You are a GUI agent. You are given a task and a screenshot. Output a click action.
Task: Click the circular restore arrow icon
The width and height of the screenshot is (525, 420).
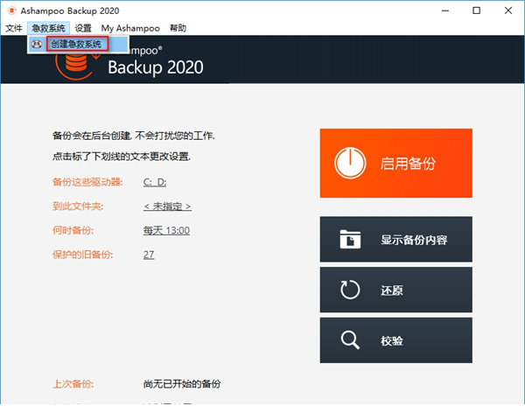(x=350, y=290)
